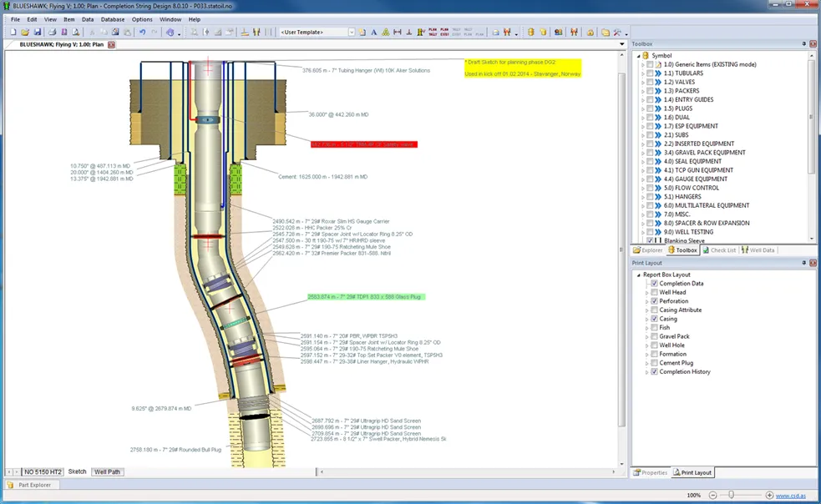Open print preview with the magnifier page icon
The image size is (821, 504).
76,33
